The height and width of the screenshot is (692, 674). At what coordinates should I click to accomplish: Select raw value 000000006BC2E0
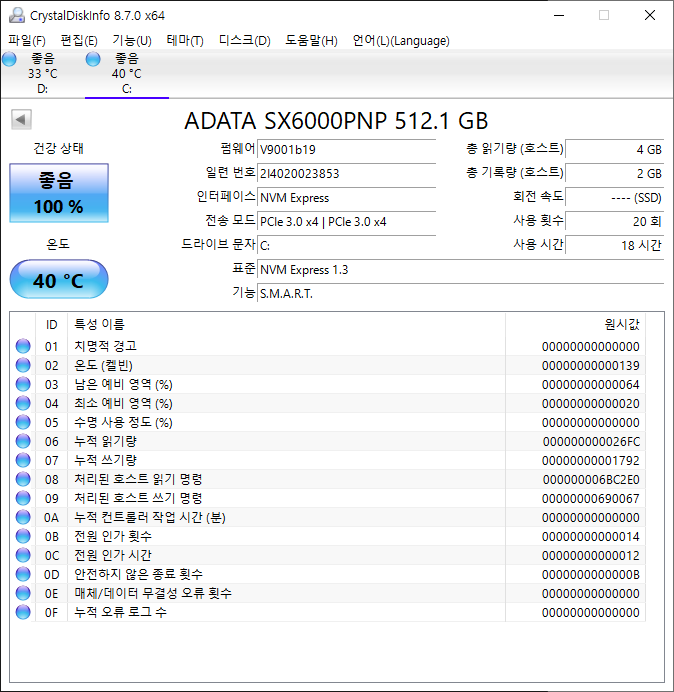[591, 479]
